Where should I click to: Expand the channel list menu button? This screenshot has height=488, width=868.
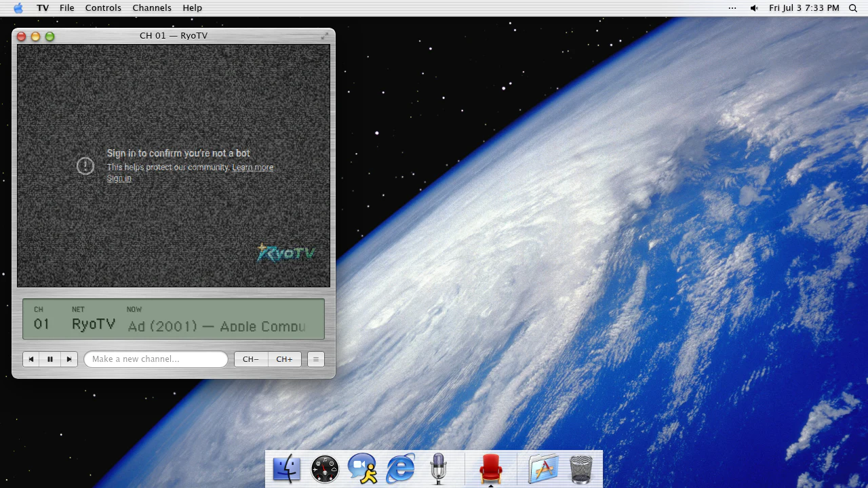tap(315, 359)
